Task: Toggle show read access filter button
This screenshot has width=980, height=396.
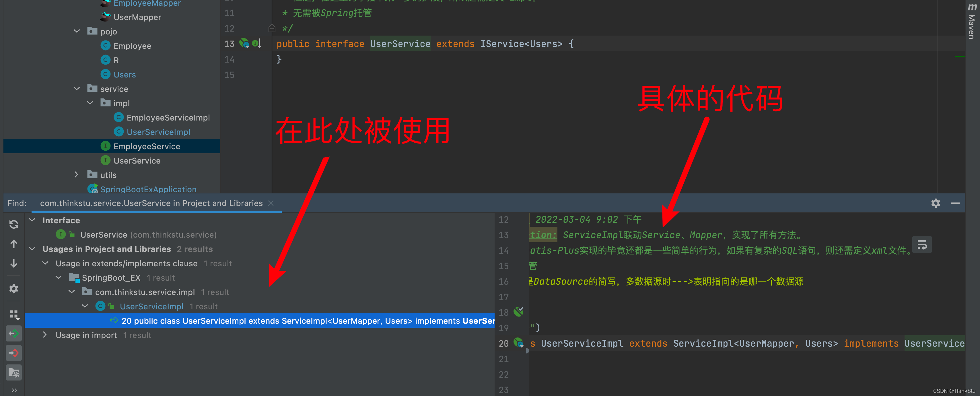Action: tap(14, 334)
